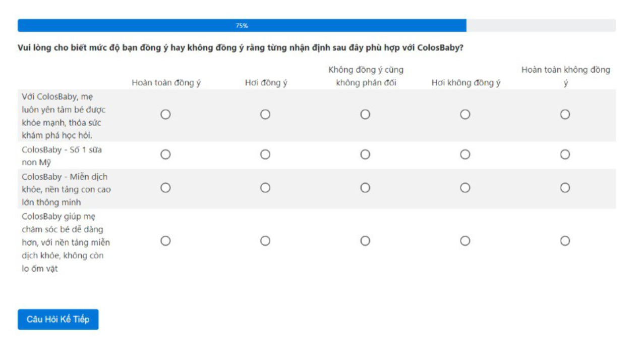Pick neutral option for 'Miễn dịch khỏe' statement
The height and width of the screenshot is (354, 644).
point(365,188)
